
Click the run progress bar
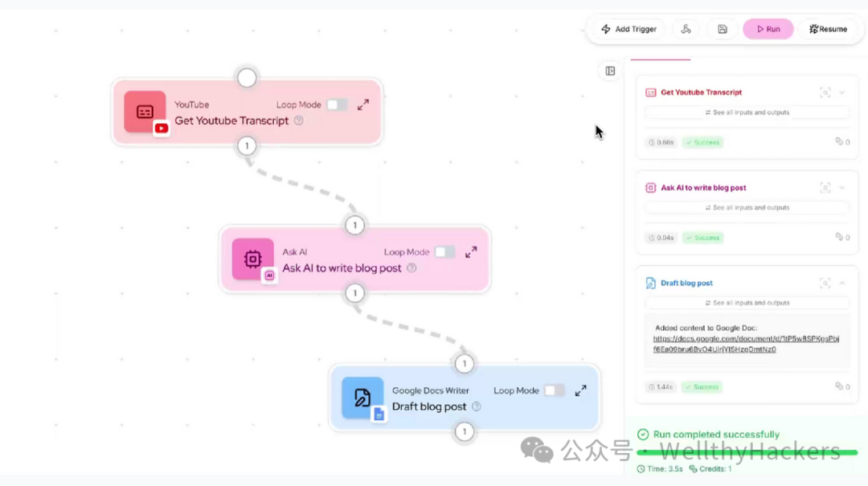click(747, 453)
